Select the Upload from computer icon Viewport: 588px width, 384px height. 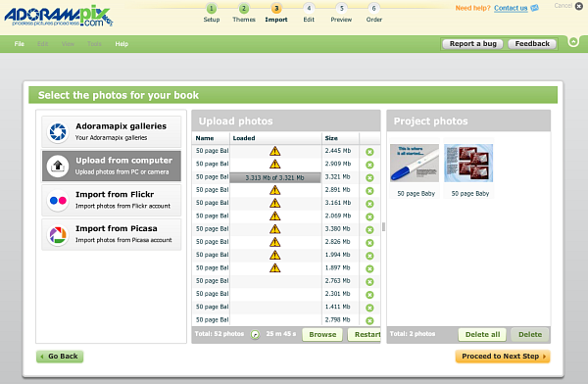point(58,166)
